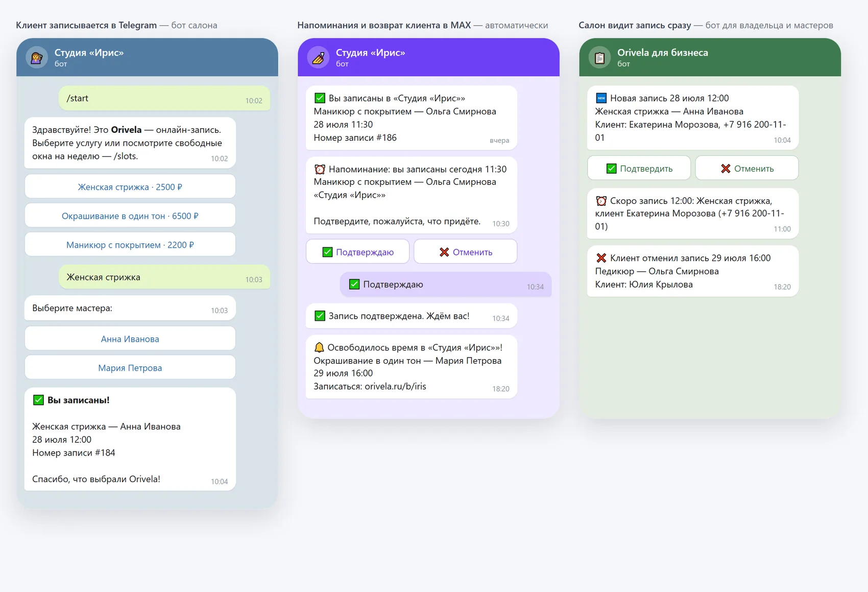Open the Orivela для бизнеса clipboard avatar
Image resolution: width=868 pixels, height=592 pixels.
[x=599, y=57]
